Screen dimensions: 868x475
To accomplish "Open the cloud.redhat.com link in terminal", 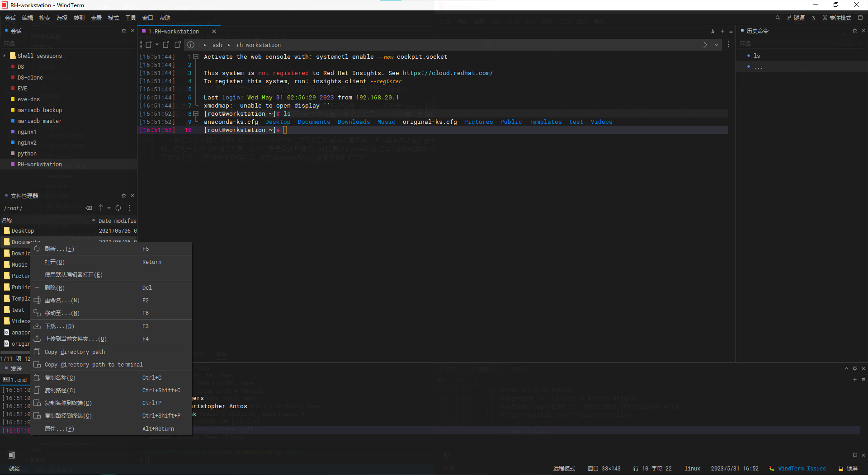I will 448,73.
